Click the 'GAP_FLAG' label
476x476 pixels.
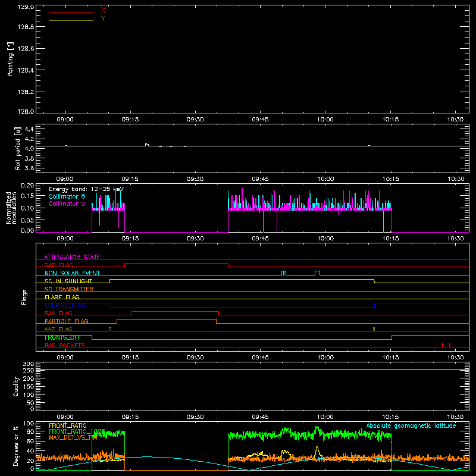(x=58, y=265)
